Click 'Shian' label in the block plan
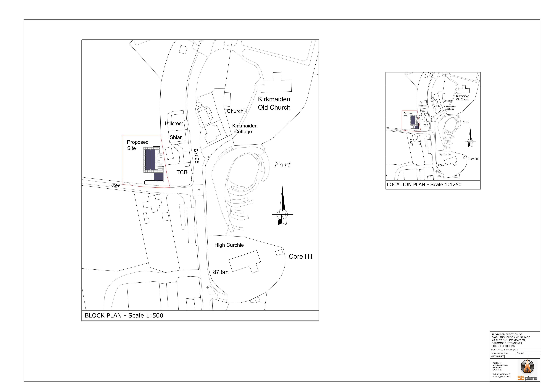 coord(176,137)
